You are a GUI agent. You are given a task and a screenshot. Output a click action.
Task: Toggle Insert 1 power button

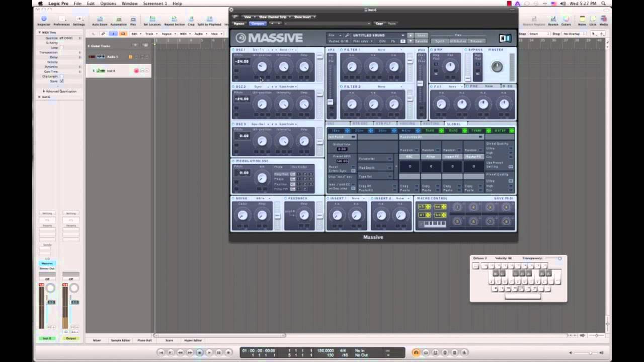point(328,199)
